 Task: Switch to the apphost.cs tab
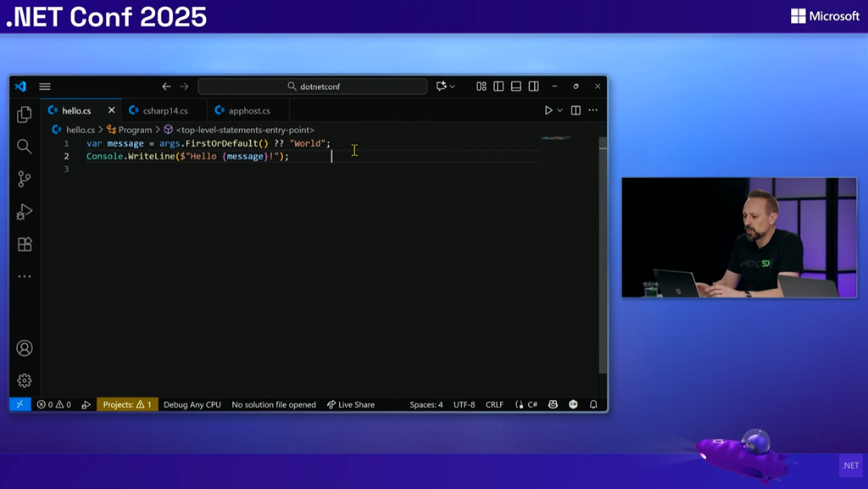click(248, 111)
